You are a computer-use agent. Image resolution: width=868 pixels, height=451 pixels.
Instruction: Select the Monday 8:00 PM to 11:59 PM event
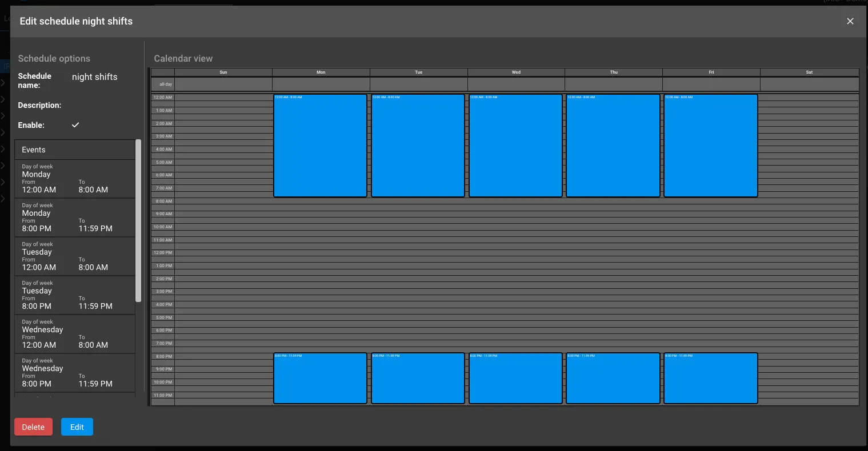75,218
